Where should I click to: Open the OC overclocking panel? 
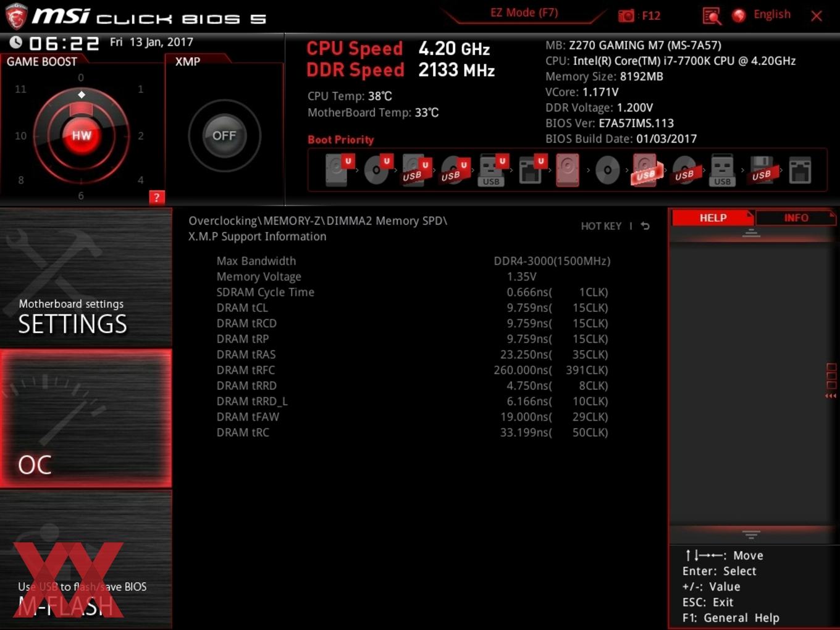[86, 418]
